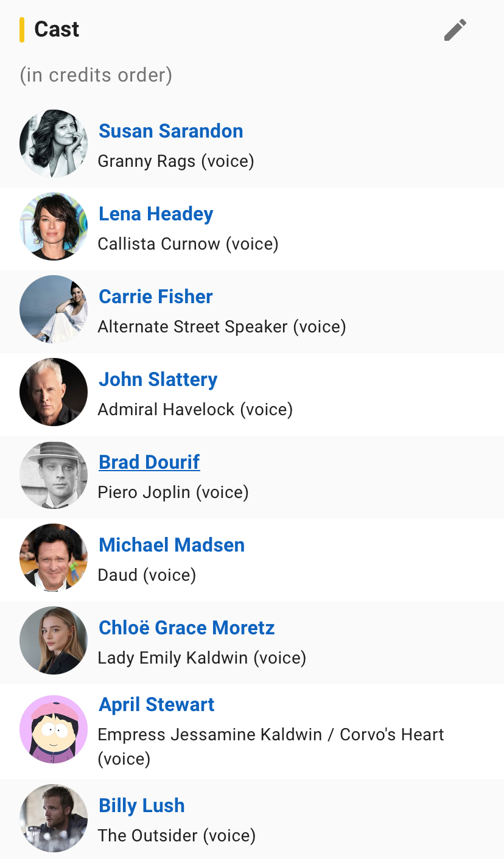Open the Susan Sarandon name link

pyautogui.click(x=171, y=131)
